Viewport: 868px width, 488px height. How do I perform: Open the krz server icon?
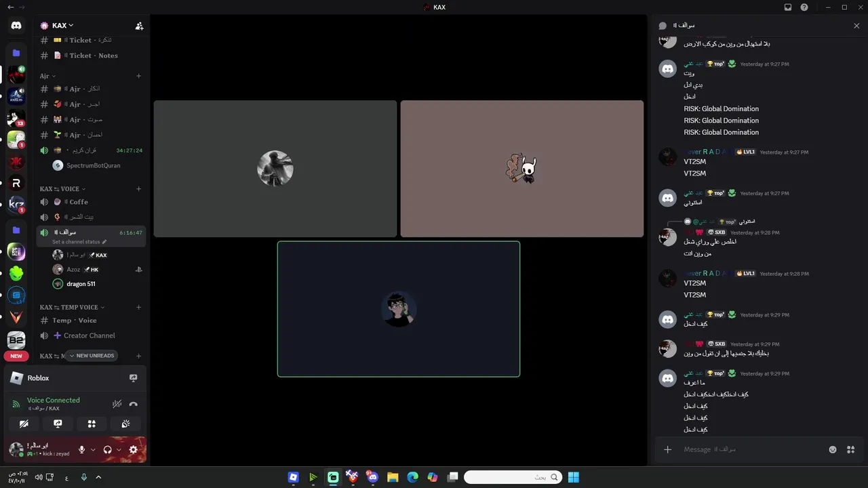(16, 204)
